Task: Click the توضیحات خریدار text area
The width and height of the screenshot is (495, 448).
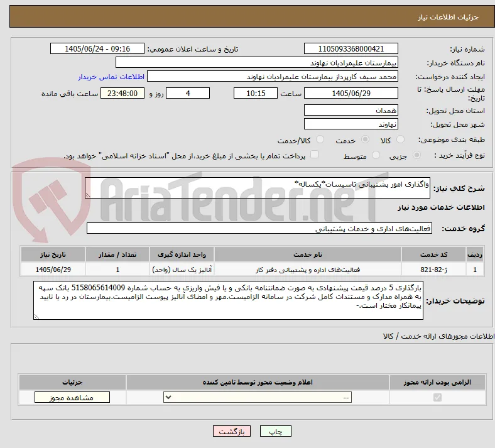Action: point(228,300)
